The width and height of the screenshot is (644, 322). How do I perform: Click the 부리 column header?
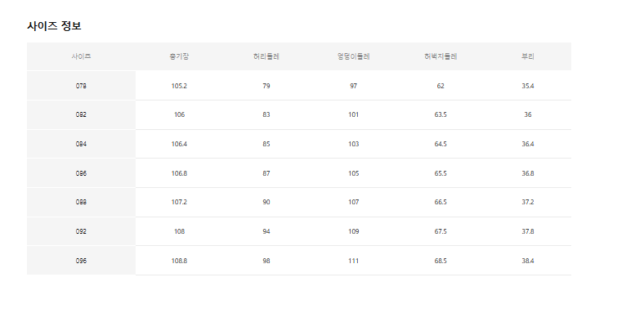coord(528,56)
